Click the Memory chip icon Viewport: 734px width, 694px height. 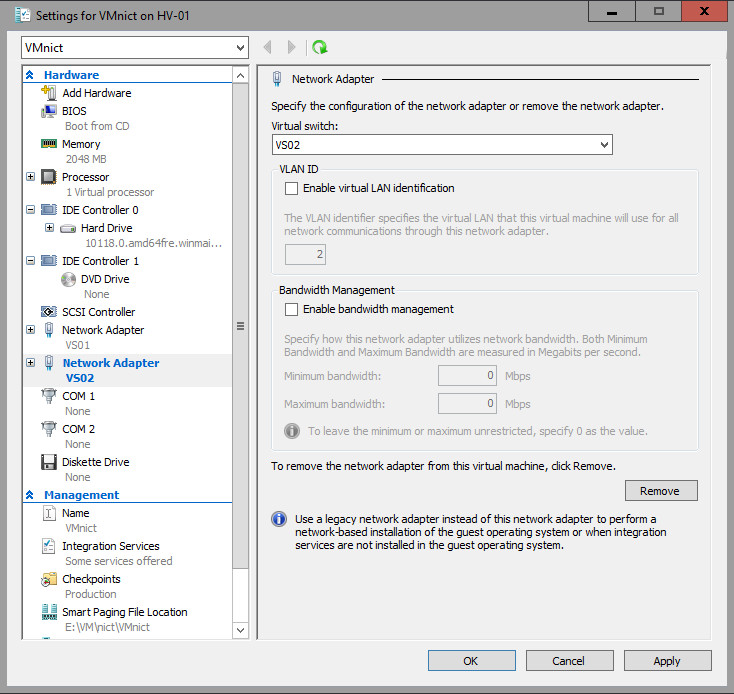[49, 144]
